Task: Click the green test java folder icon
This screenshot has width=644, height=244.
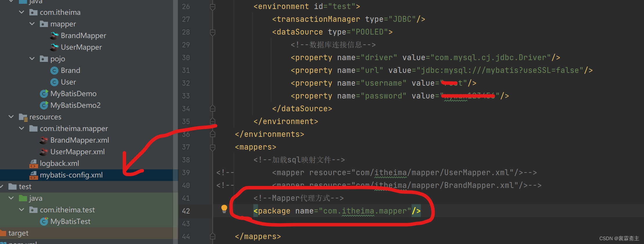Action: click(23, 198)
